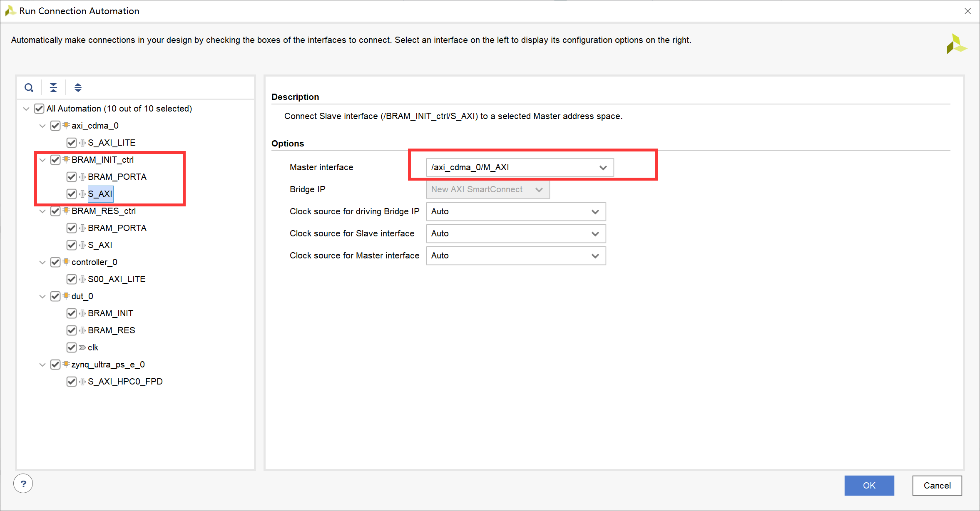980x511 pixels.
Task: Open Clock source for driving Bridge IP dropdown
Action: pos(516,211)
